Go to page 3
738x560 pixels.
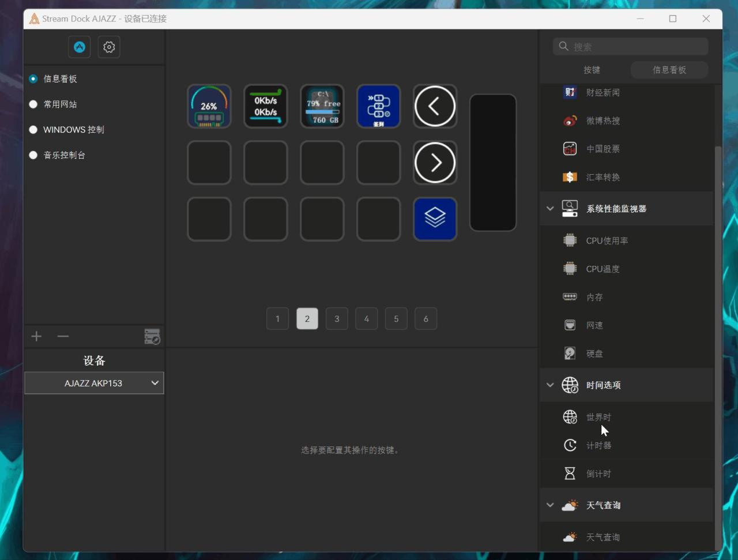[x=337, y=319]
